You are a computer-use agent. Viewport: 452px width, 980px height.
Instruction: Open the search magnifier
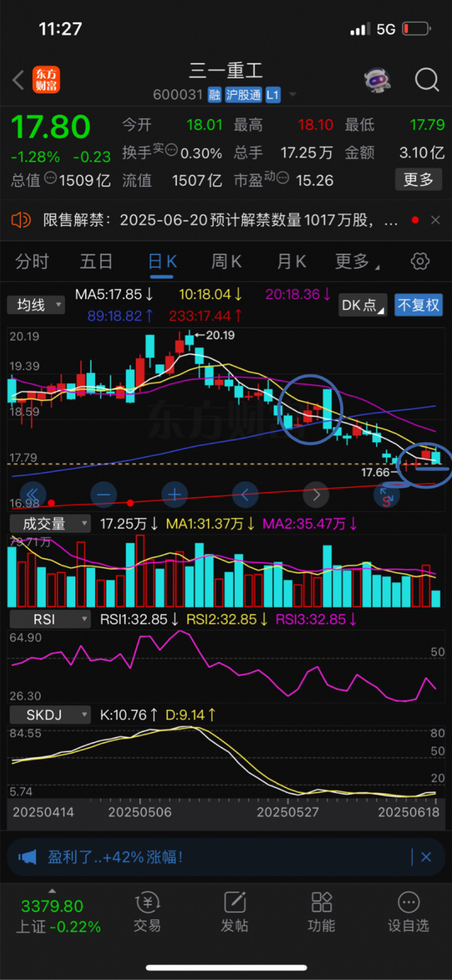pyautogui.click(x=427, y=80)
